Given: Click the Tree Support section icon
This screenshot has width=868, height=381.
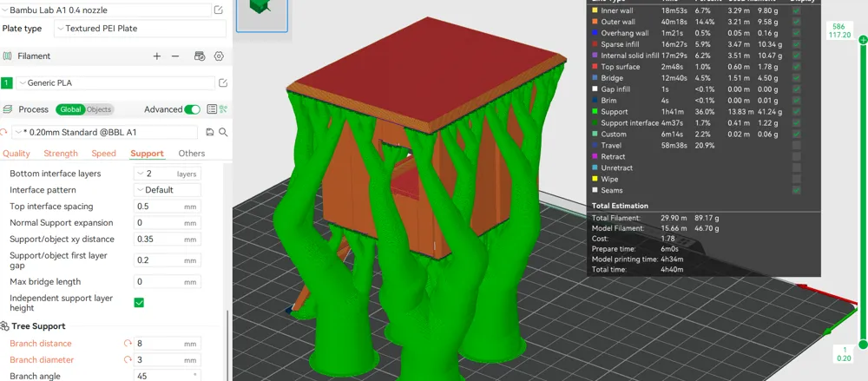Looking at the screenshot, I should pyautogui.click(x=5, y=326).
